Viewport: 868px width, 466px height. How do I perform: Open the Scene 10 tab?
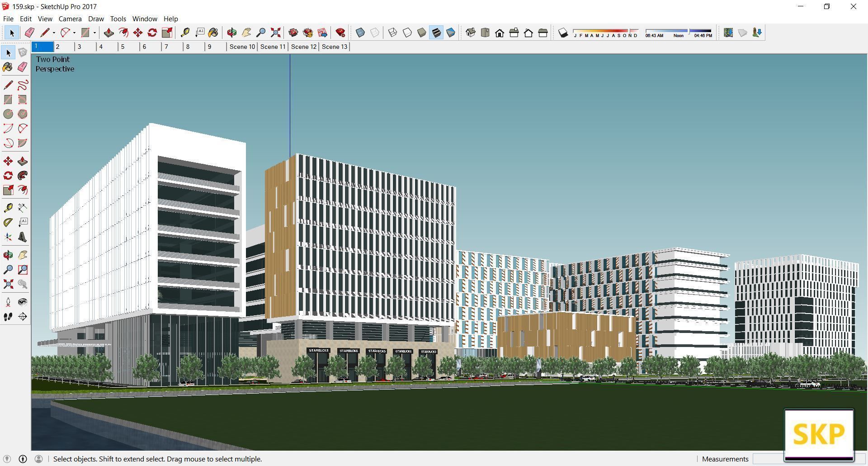pyautogui.click(x=242, y=47)
